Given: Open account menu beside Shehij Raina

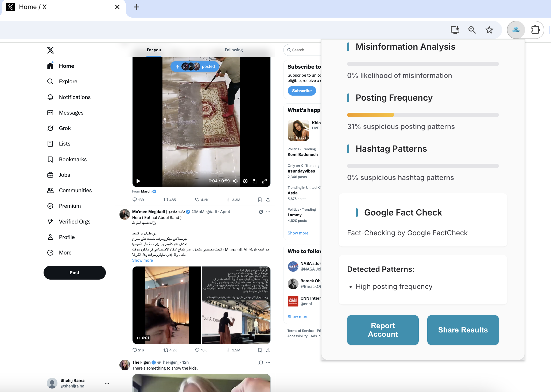Looking at the screenshot, I should (107, 383).
